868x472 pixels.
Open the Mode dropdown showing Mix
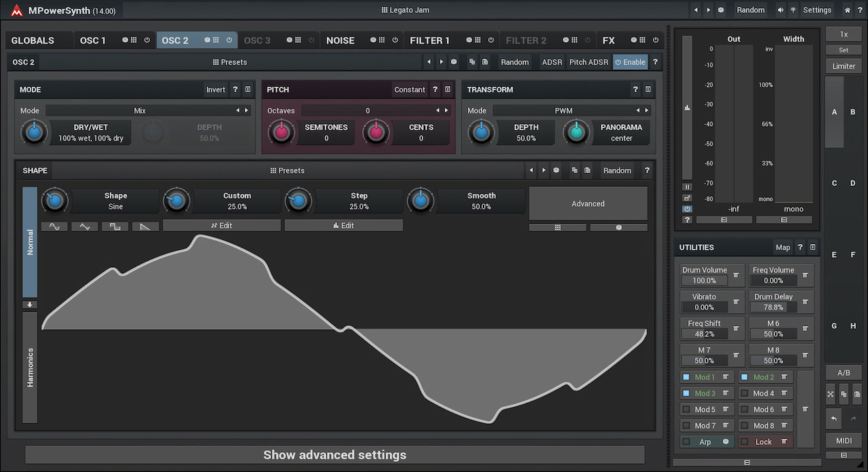click(x=140, y=111)
